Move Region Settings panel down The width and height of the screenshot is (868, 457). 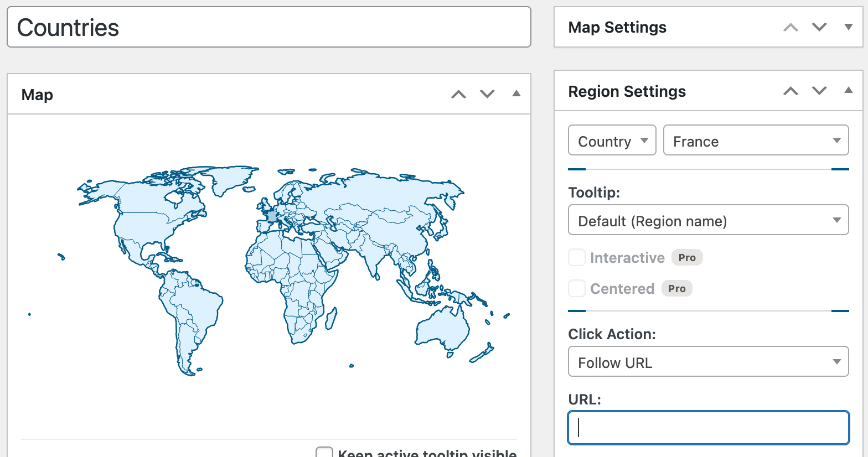pos(819,91)
